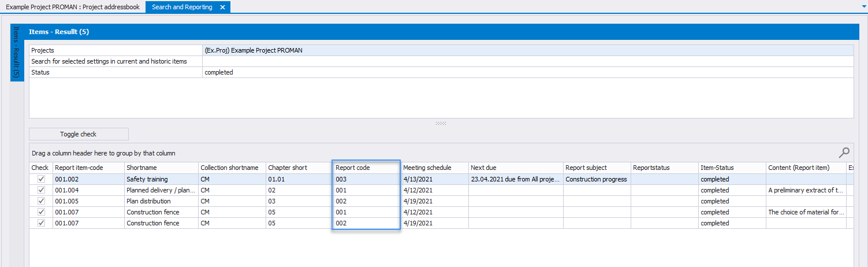Image resolution: width=868 pixels, height=267 pixels.
Task: Click the Planned delivery shortname cell
Action: point(161,190)
